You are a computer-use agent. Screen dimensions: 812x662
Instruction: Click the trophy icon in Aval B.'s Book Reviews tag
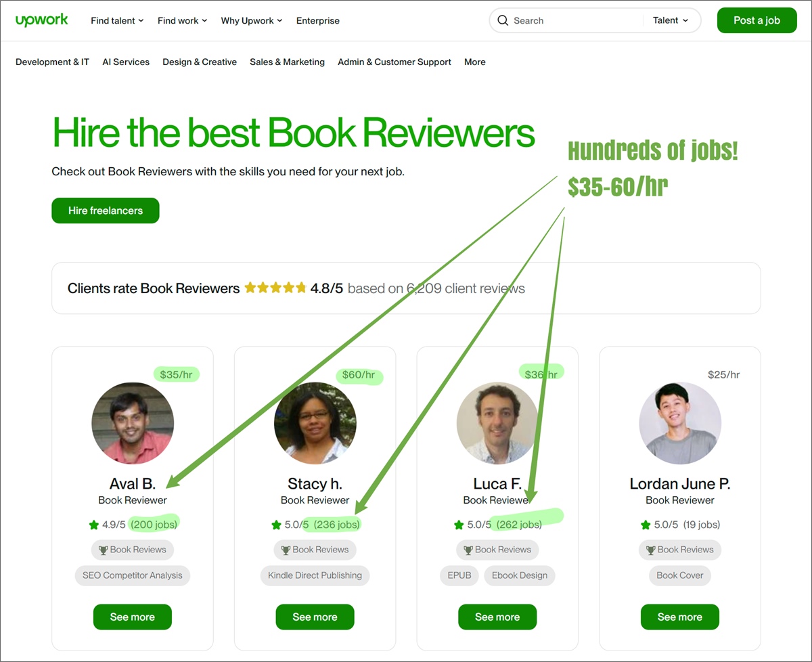point(104,550)
